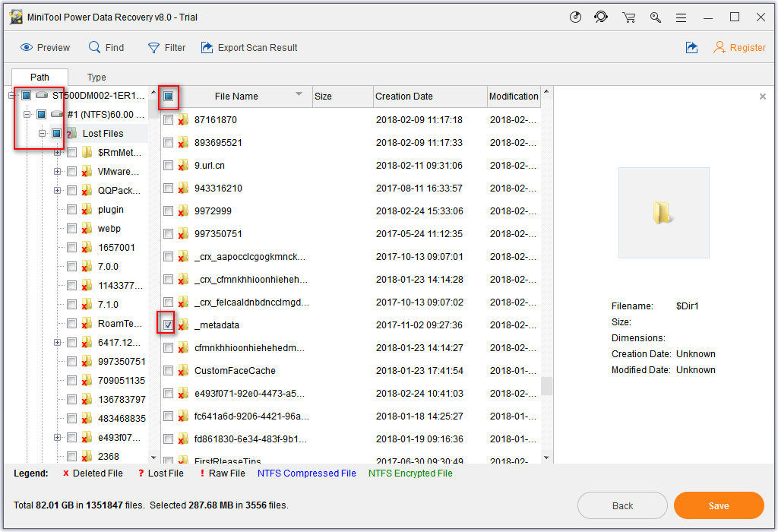Click the Register link

coord(739,48)
